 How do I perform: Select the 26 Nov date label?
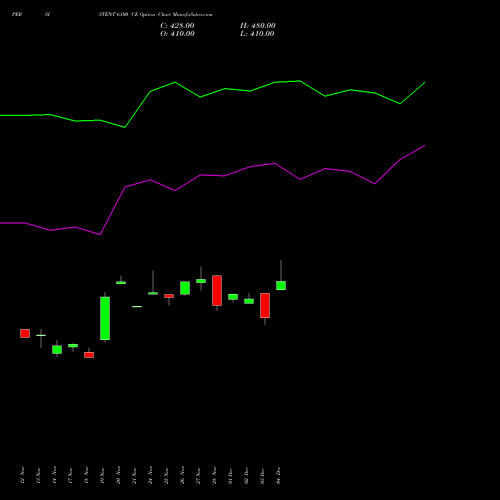point(182,475)
